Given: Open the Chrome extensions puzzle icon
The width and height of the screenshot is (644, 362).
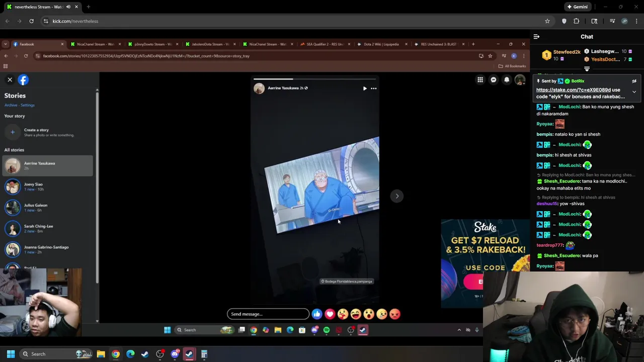Looking at the screenshot, I should (576, 21).
